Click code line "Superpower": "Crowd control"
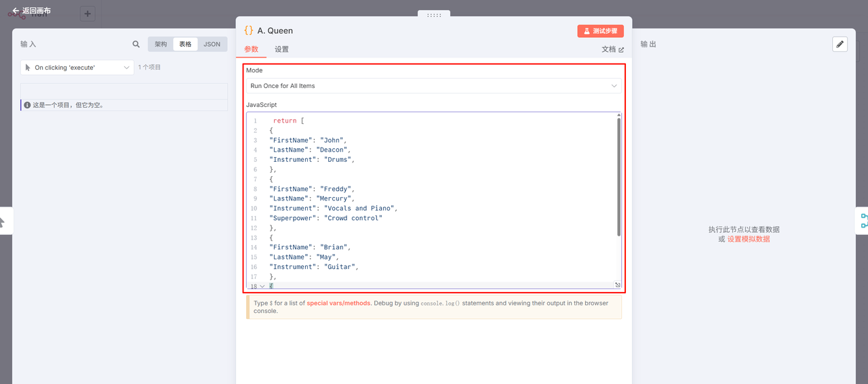The width and height of the screenshot is (868, 384). (x=326, y=218)
